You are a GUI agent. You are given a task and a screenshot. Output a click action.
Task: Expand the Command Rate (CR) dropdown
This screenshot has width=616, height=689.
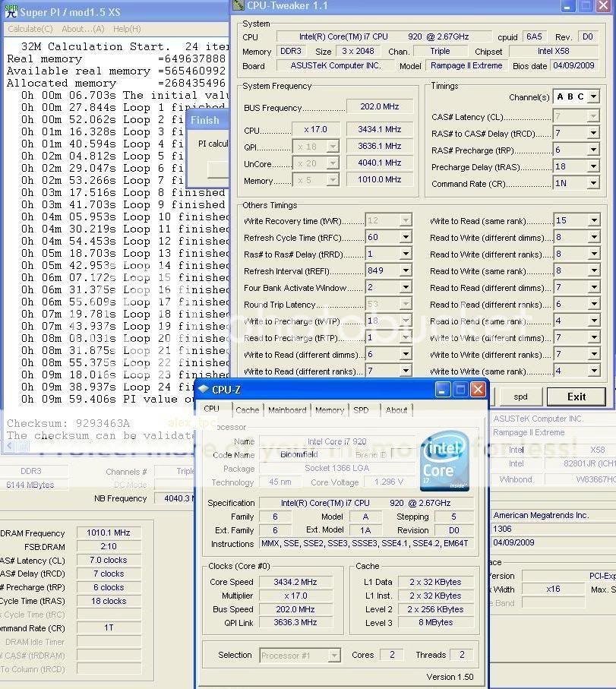593,183
